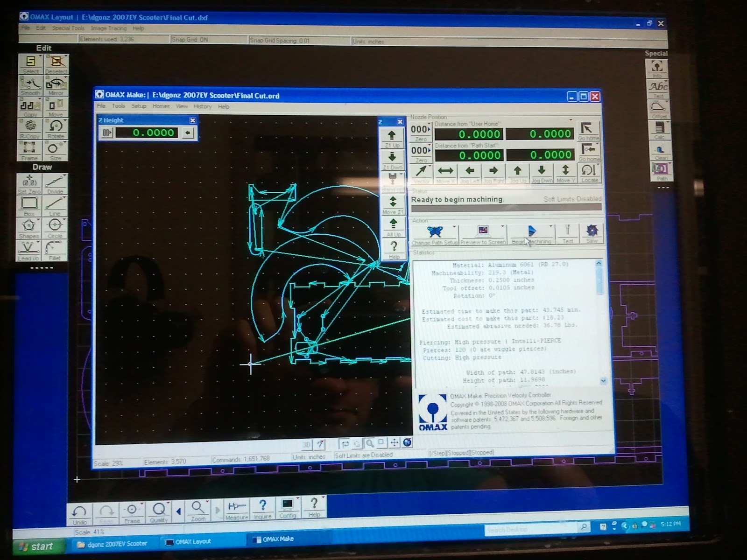Viewport: 747px width, 560px height.
Task: Click the Zoom tool in OMAX Layout toolbar
Action: pyautogui.click(x=198, y=511)
